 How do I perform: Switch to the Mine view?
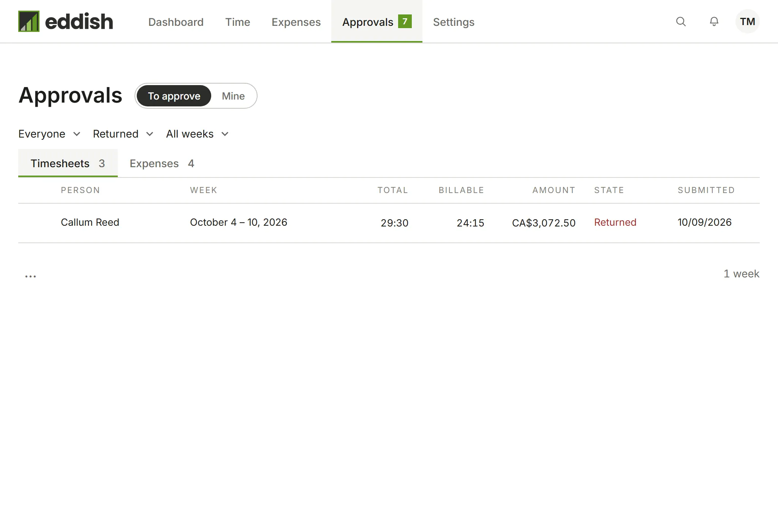233,96
